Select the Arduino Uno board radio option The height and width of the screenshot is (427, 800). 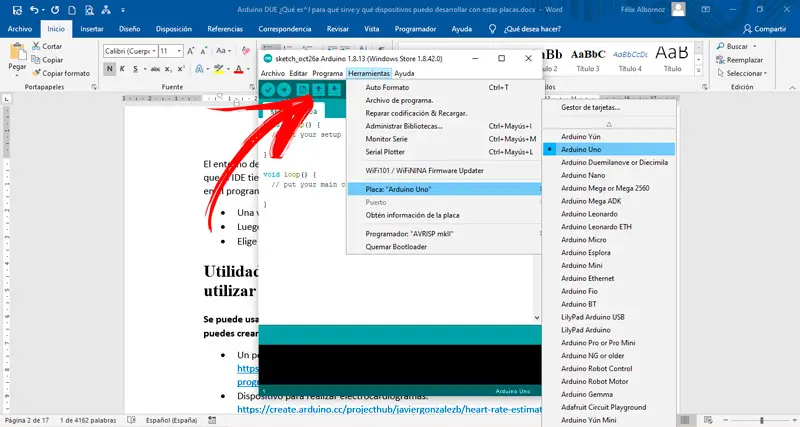click(x=609, y=149)
